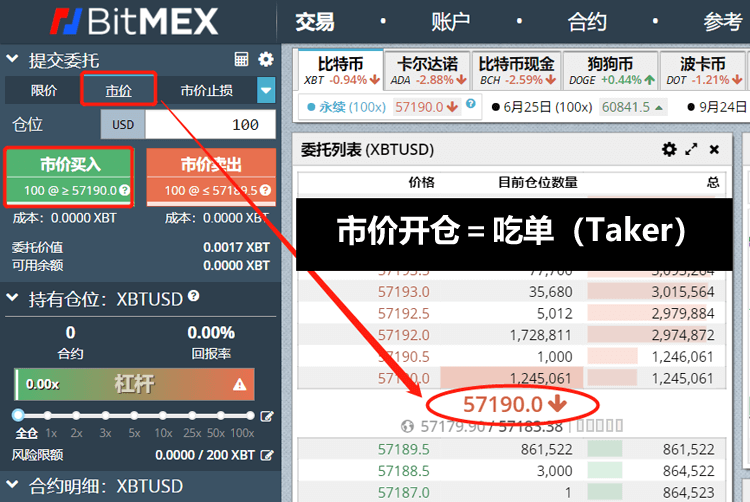Click bid price 57188.5 row

click(512, 470)
